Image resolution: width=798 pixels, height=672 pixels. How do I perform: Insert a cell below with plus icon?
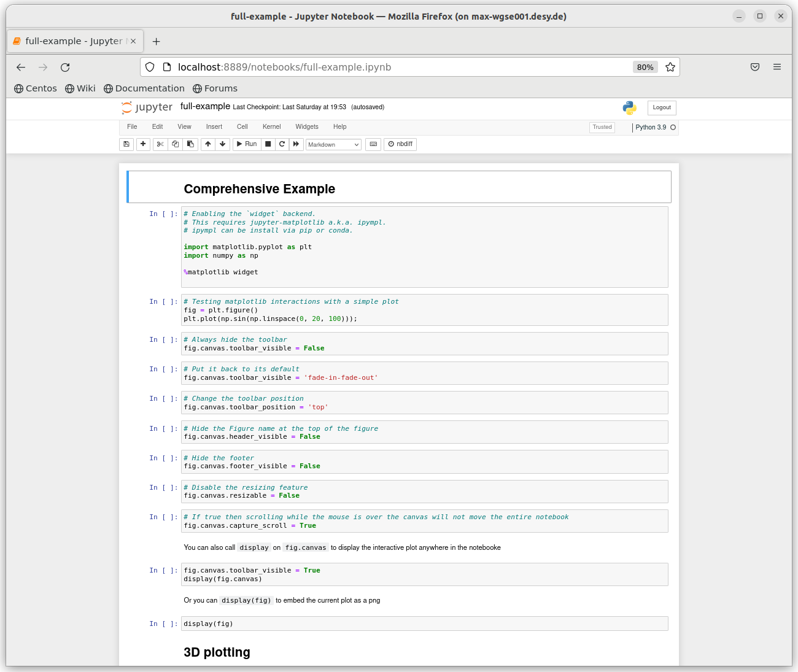click(x=143, y=144)
